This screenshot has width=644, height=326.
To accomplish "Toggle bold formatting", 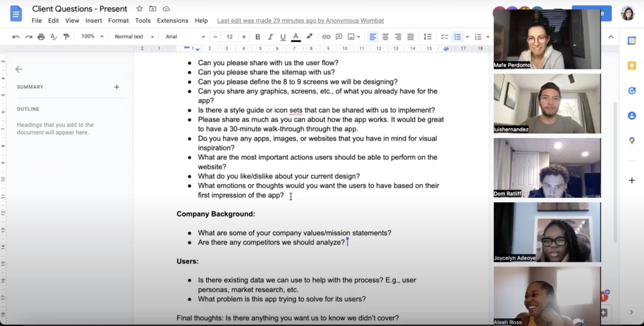I will point(258,37).
